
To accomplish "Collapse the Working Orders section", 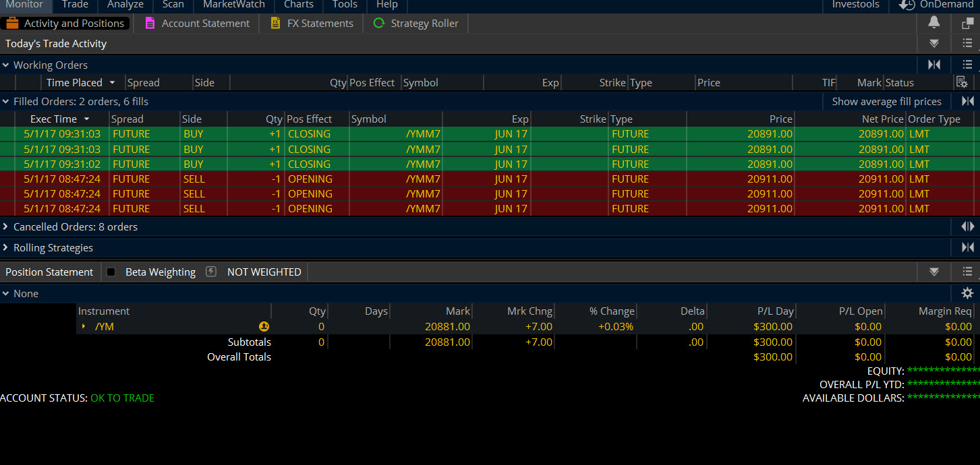I will point(5,65).
